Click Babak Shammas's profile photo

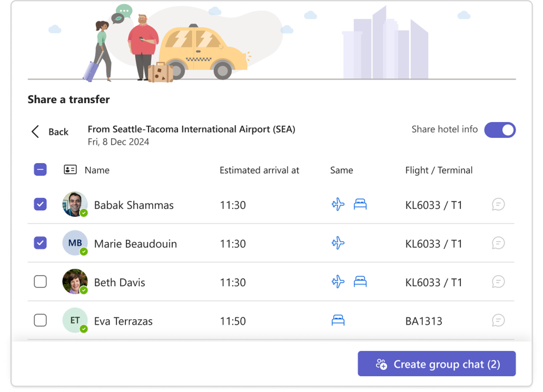click(x=75, y=204)
